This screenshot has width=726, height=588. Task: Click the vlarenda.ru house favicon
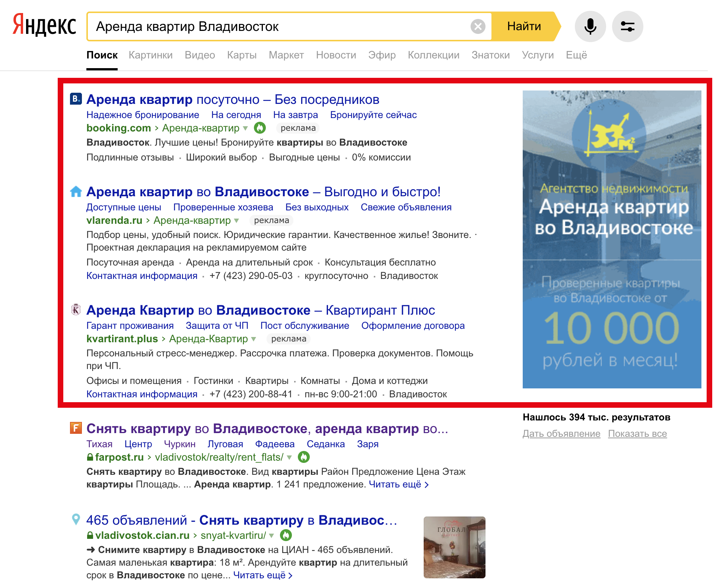76,191
